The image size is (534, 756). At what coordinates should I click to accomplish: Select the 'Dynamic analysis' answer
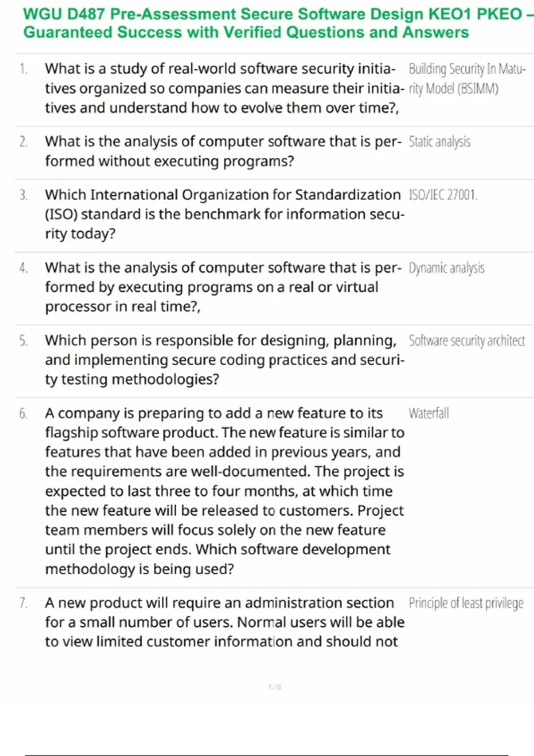point(446,268)
